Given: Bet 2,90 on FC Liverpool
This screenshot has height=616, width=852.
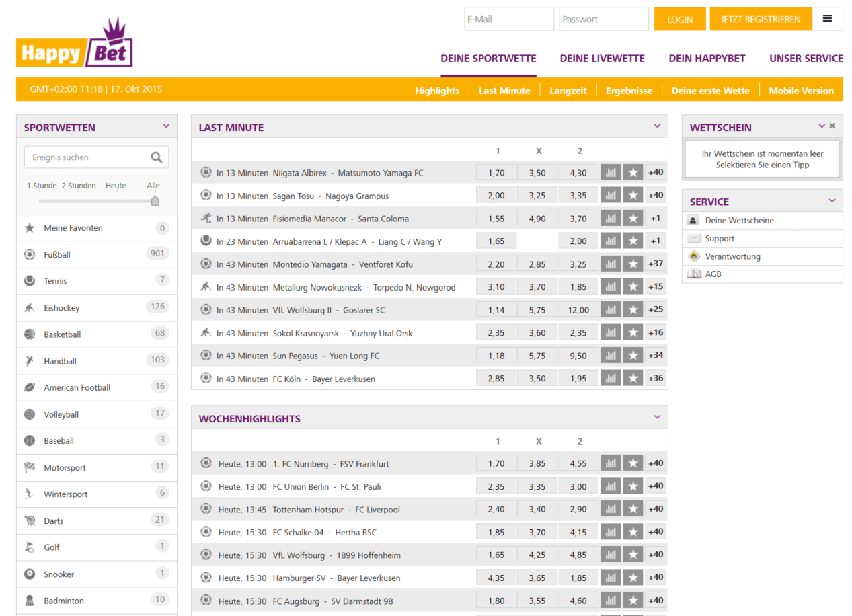Looking at the screenshot, I should 578,509.
